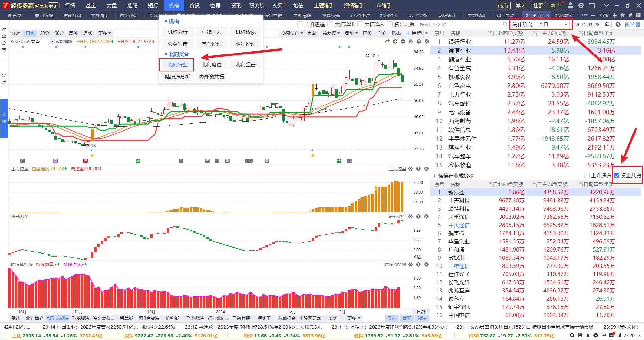The image size is (644, 340).
Task: Expand the bottom 更多 indicator dropdown
Action: point(354,318)
